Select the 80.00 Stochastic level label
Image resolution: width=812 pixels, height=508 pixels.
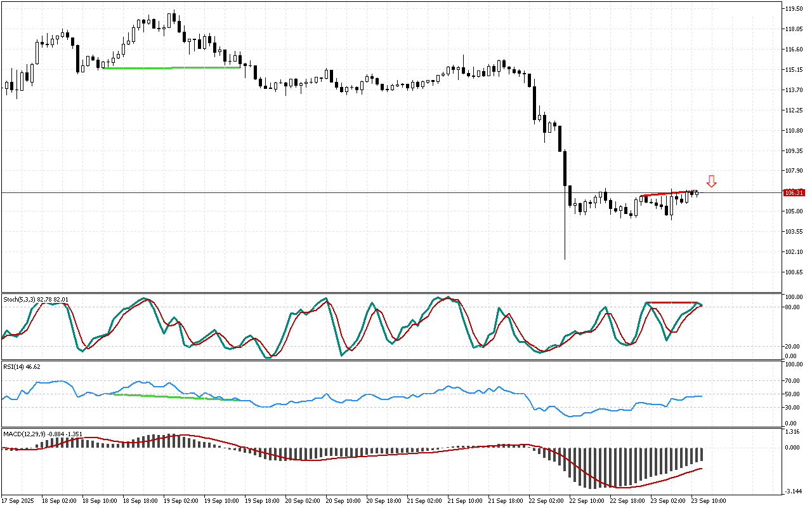(x=793, y=307)
